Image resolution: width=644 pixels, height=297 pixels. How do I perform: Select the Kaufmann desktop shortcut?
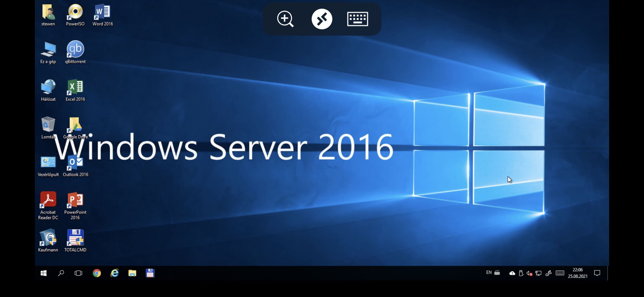[48, 241]
